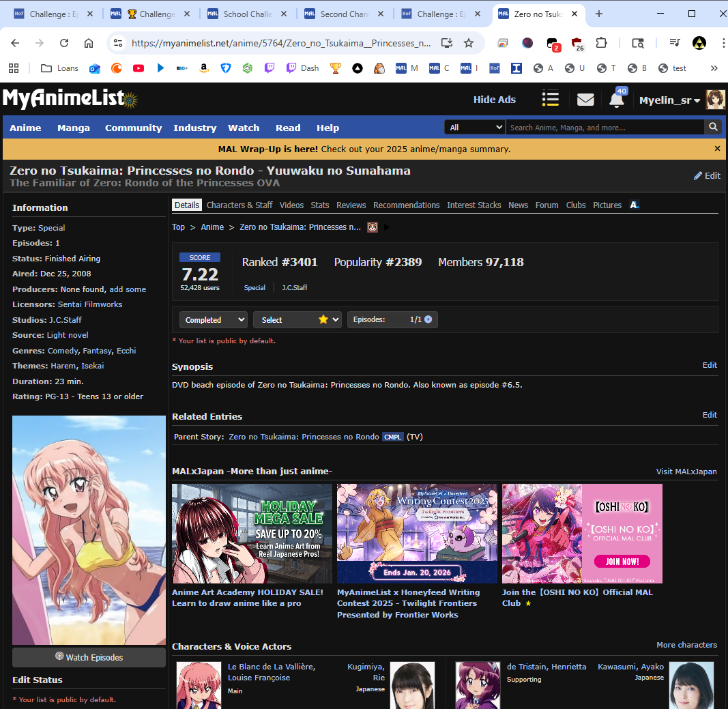
Task: Click the small avatar icon in breadcrumb
Action: click(373, 227)
